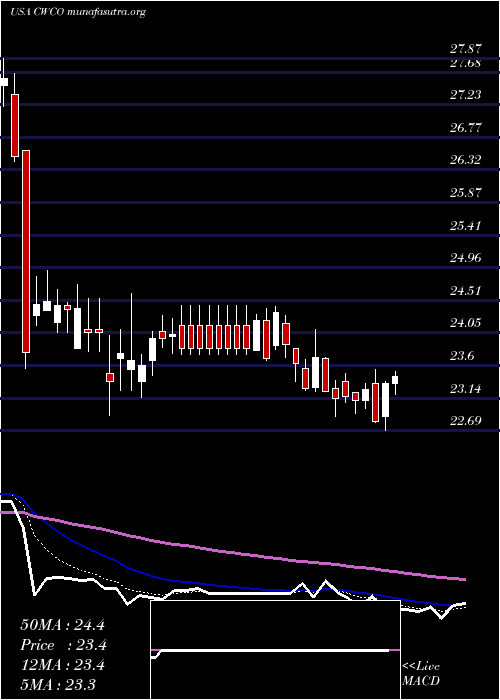Click the 27.23 price axis label

pyautogui.click(x=465, y=95)
